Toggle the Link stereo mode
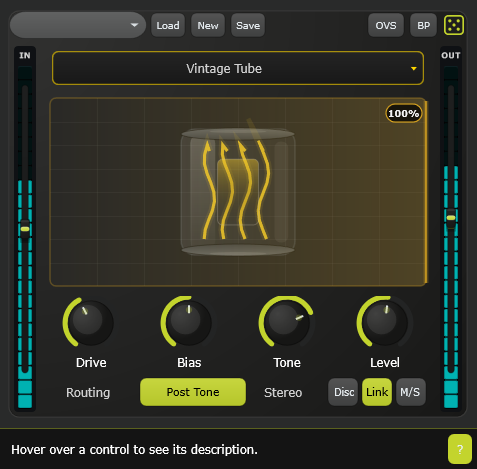 (377, 392)
